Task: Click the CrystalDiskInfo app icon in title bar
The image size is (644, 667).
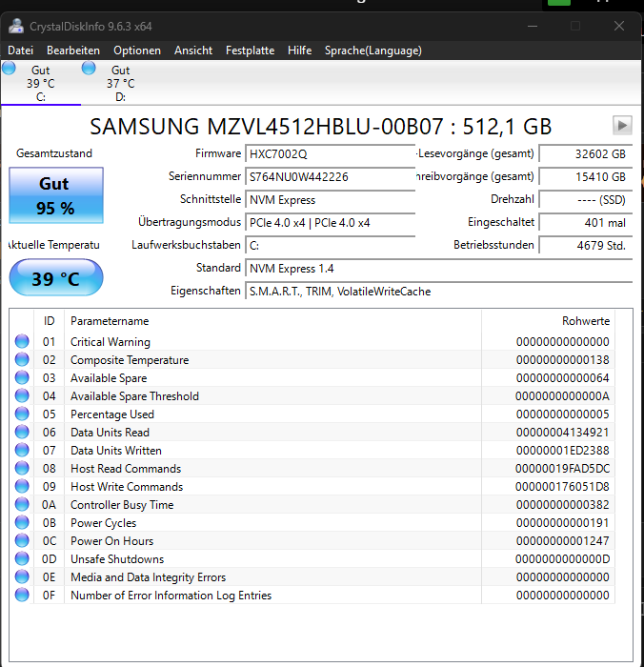Action: point(16,27)
